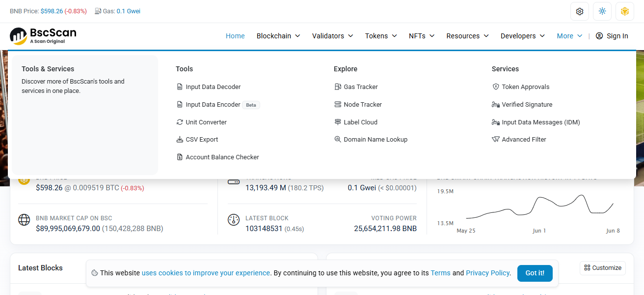Go to the Home nav item

(x=235, y=36)
